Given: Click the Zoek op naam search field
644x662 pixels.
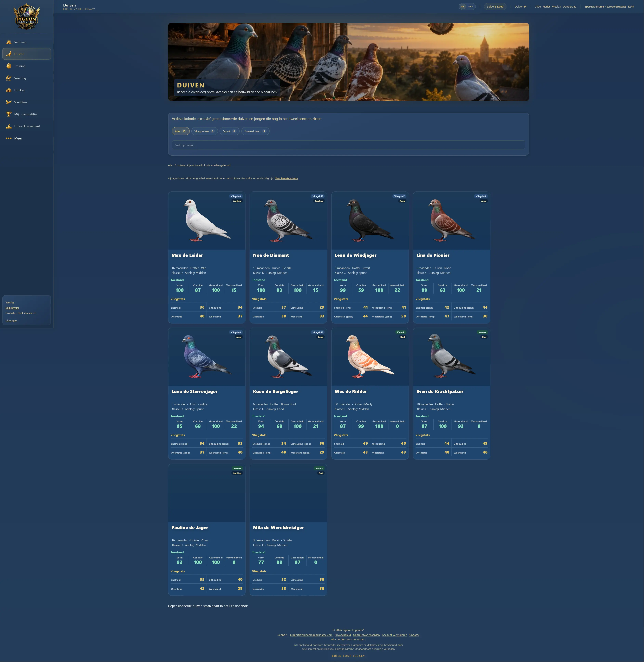Looking at the screenshot, I should tap(348, 145).
